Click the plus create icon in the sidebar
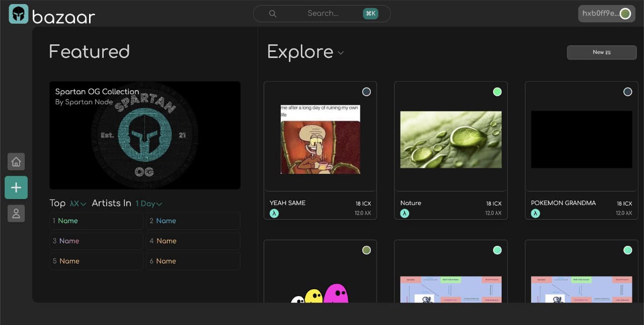The image size is (644, 325). coord(16,187)
